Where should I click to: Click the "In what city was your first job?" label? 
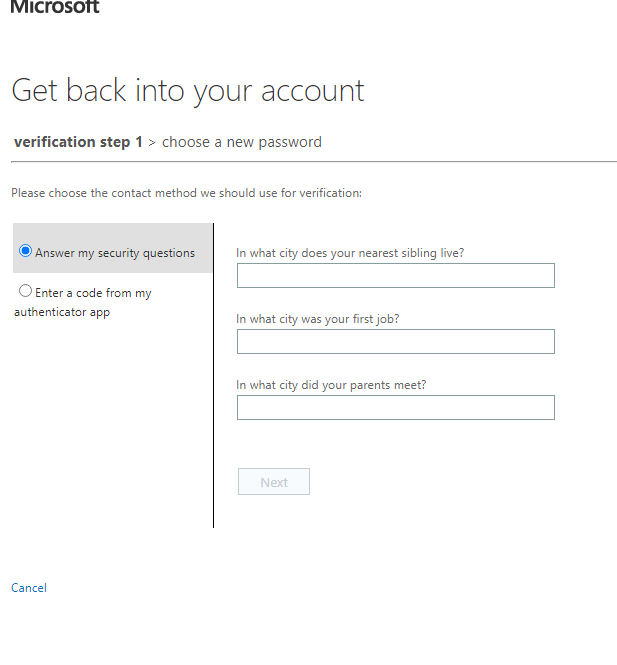[325, 319]
